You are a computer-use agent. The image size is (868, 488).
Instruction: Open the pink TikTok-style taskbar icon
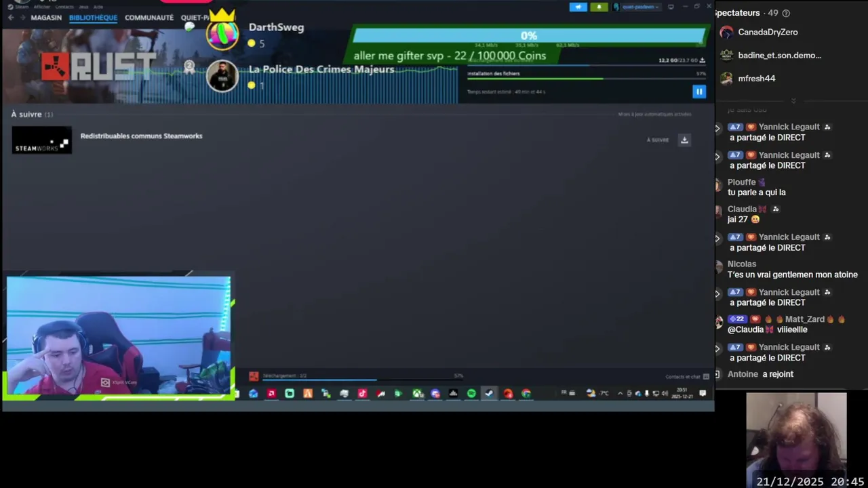[x=362, y=393]
